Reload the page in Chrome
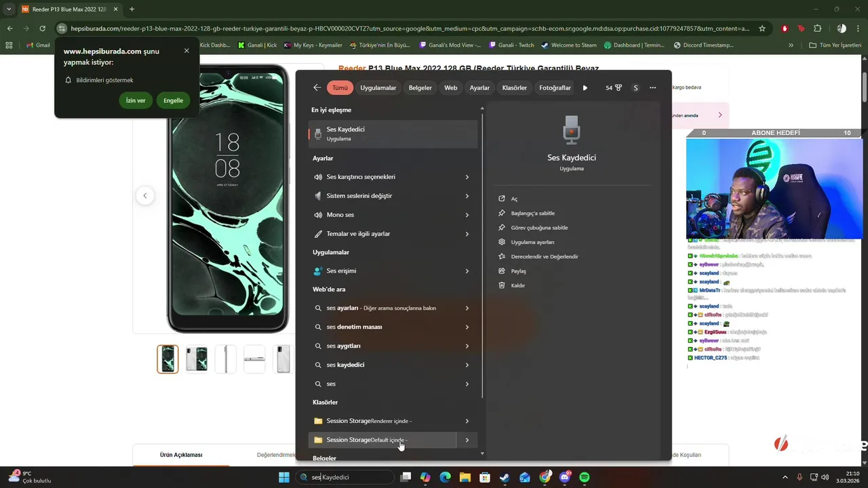Screen dimensions: 868x488 [42, 28]
